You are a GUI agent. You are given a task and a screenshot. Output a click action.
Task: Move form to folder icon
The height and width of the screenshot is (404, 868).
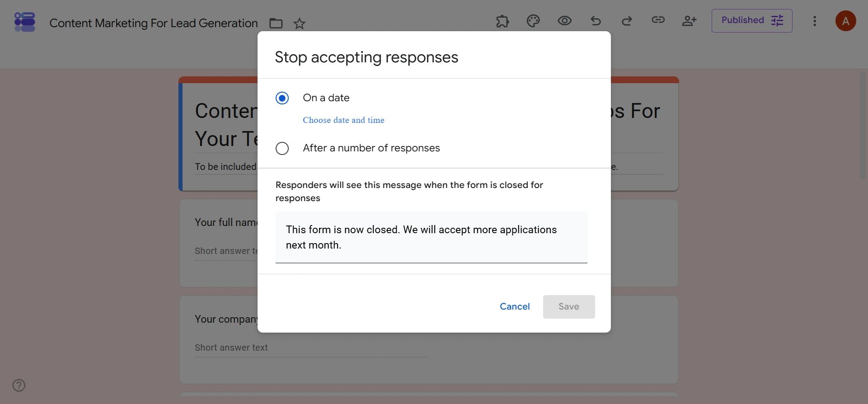pos(276,23)
